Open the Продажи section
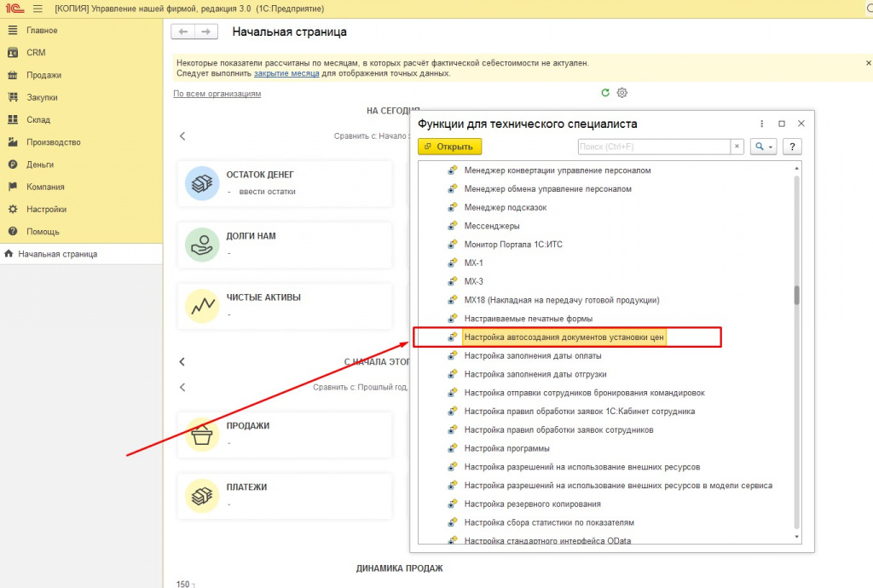This screenshot has width=873, height=588. point(43,75)
